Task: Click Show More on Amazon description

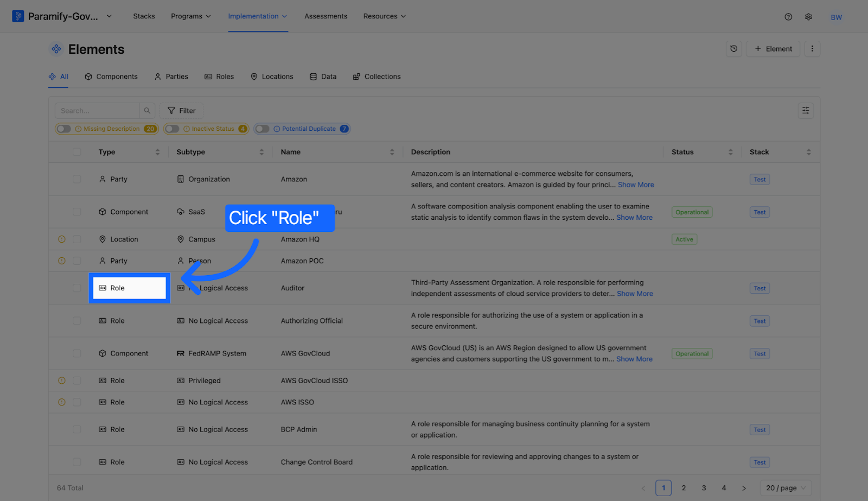Action: click(x=636, y=185)
